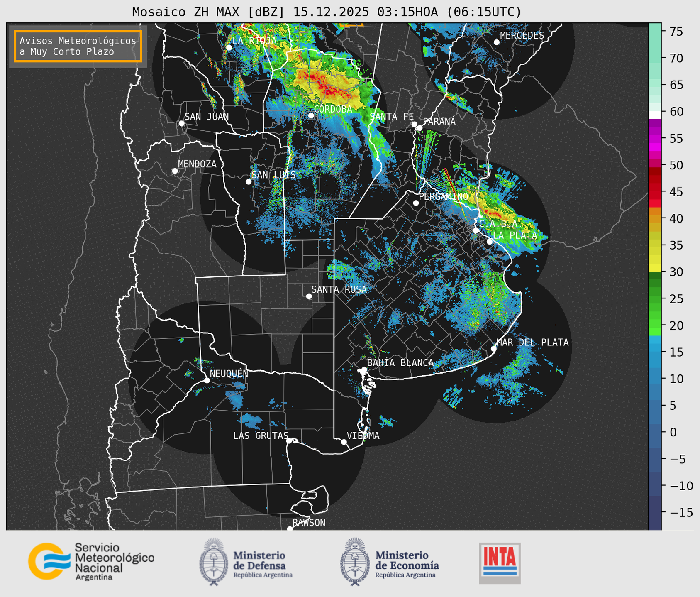Click the MAR DEL PLATA map label
The width and height of the screenshot is (700, 597).
coord(533,343)
